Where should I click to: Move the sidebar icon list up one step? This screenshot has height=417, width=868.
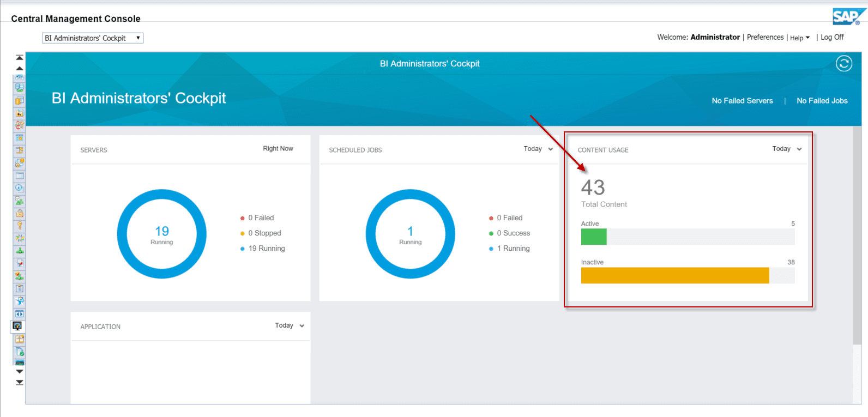20,68
